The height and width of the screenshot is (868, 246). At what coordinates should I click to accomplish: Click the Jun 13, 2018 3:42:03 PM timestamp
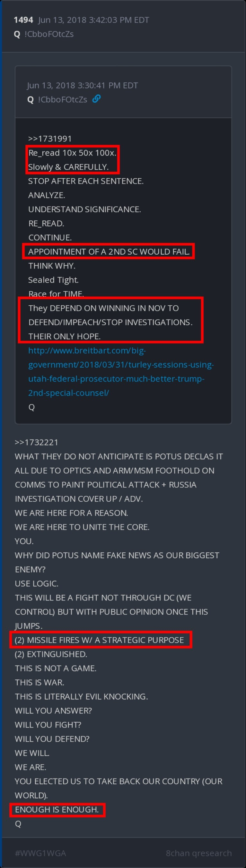coord(93,20)
